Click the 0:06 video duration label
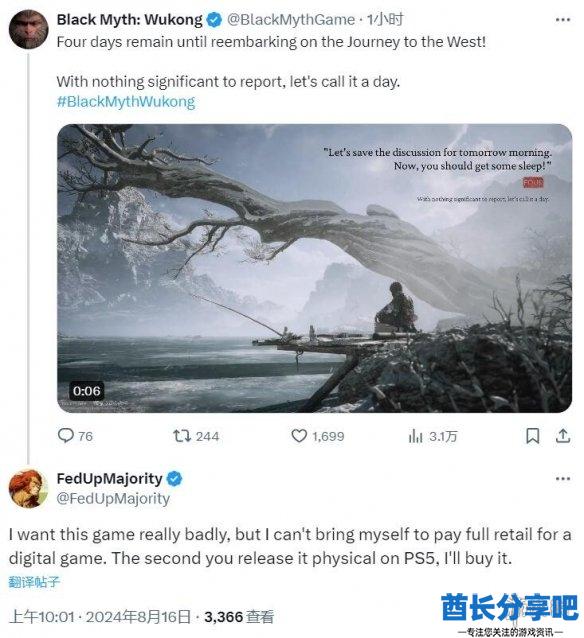Image resolution: width=584 pixels, height=638 pixels. (x=86, y=391)
